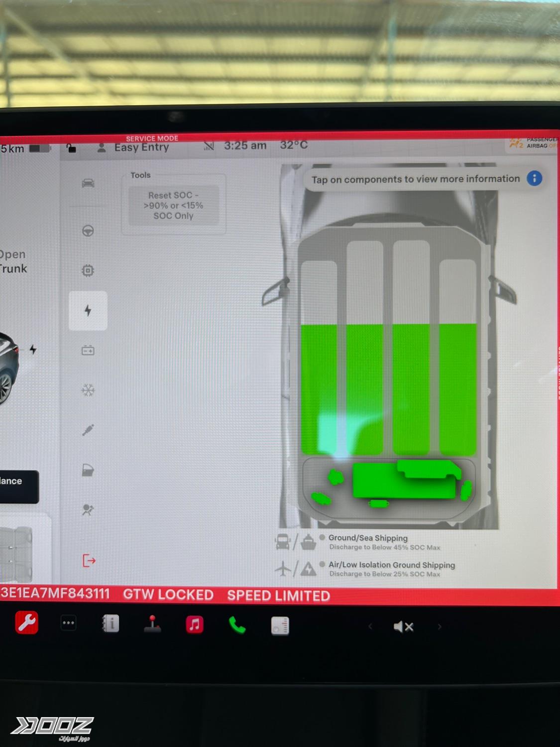Toggle the muted volume speaker icon

coord(403,626)
